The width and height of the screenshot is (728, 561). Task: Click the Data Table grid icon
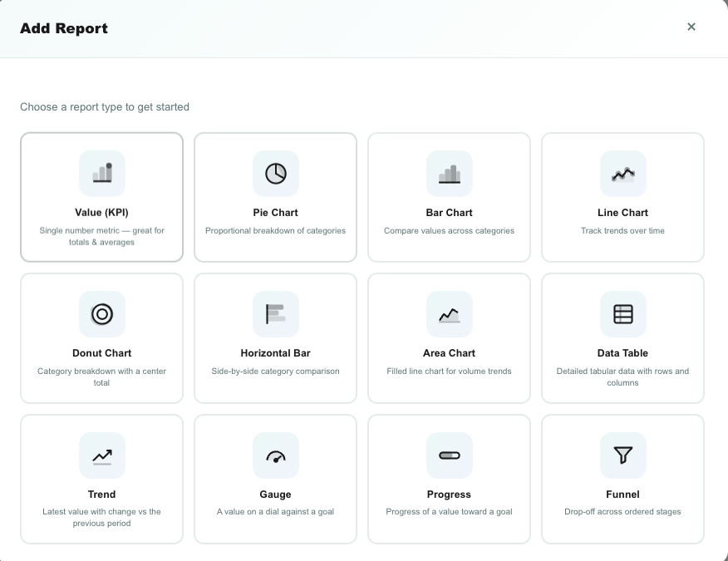coord(622,314)
